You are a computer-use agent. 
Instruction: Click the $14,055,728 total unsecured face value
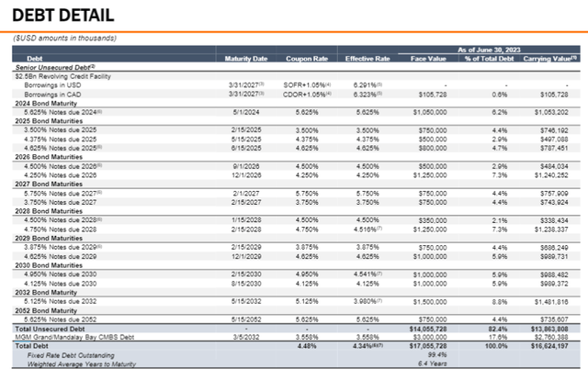[428, 329]
